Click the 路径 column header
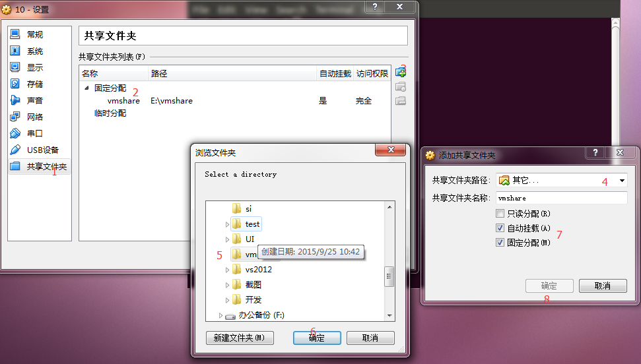 click(x=232, y=74)
